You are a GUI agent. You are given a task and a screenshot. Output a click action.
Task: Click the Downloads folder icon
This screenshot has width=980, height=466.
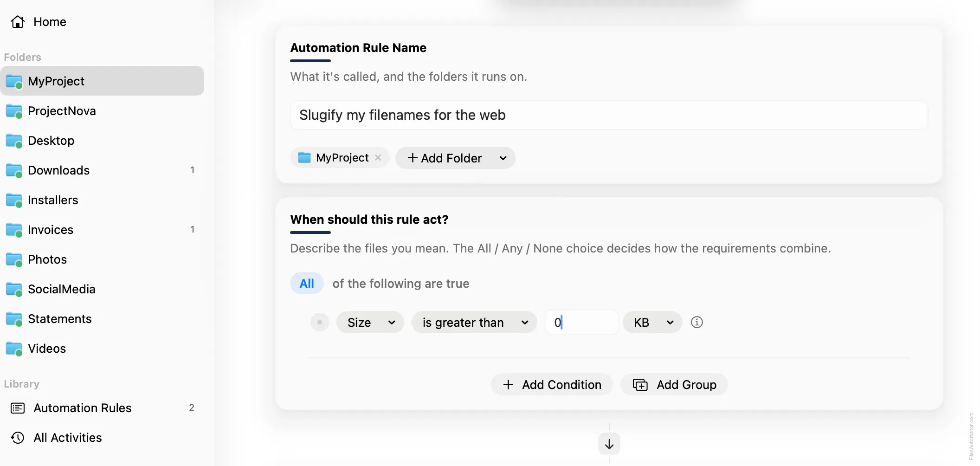pos(14,171)
